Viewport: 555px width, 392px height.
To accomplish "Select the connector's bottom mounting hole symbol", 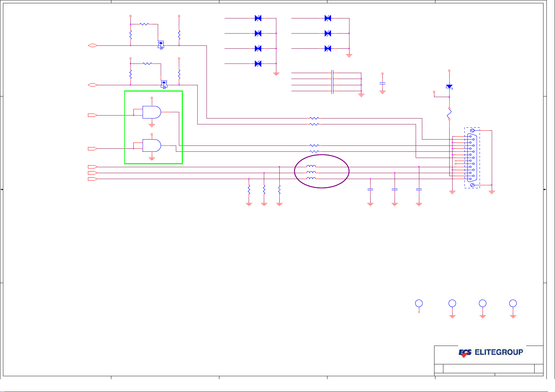I will point(472,185).
